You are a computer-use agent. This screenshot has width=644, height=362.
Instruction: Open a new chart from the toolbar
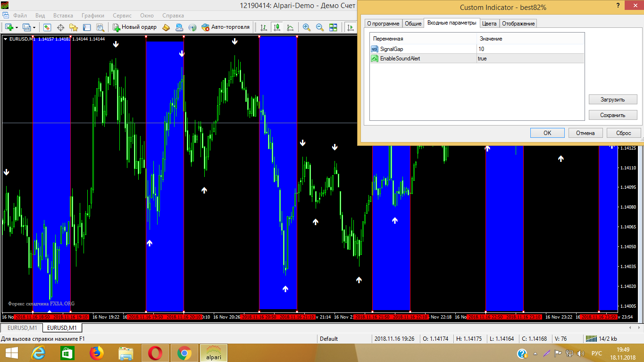[x=9, y=27]
